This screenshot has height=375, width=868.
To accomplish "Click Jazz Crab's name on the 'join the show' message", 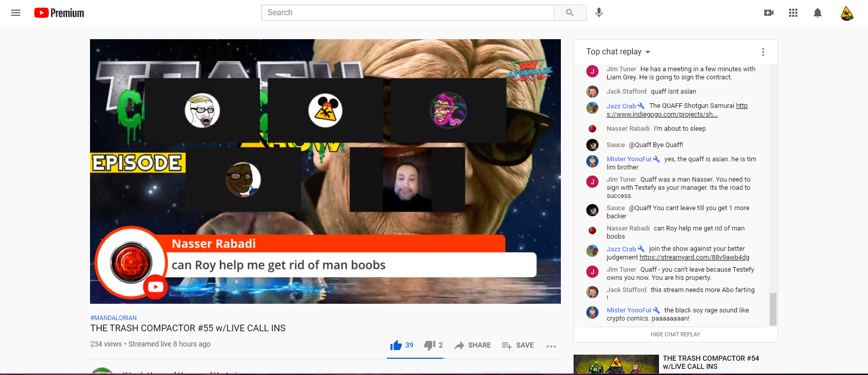I will click(x=621, y=249).
